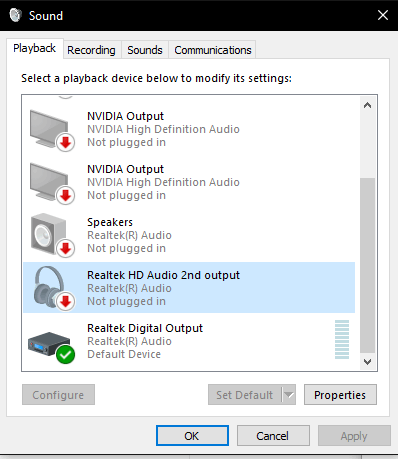The width and height of the screenshot is (398, 459).
Task: Click scroll down arrow of device list
Action: coord(367,362)
